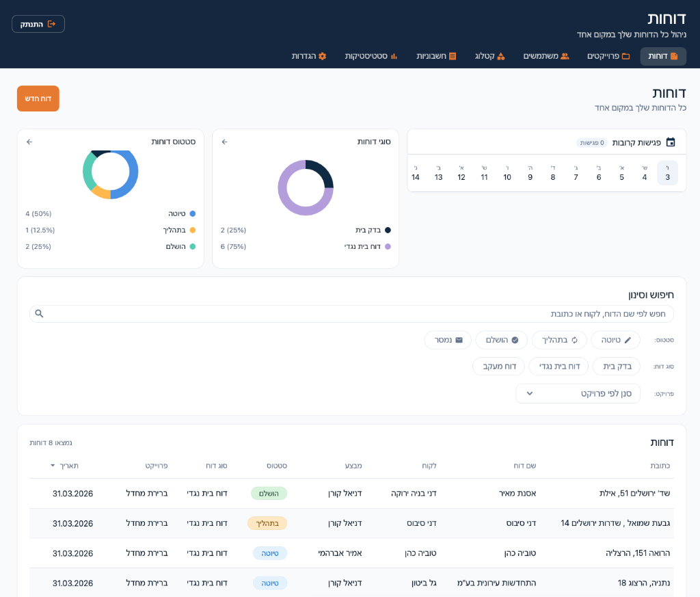Viewport: 700px width, 597px height.
Task: Click the purple דוח בית נגדי legend dot
Action: pos(388,246)
